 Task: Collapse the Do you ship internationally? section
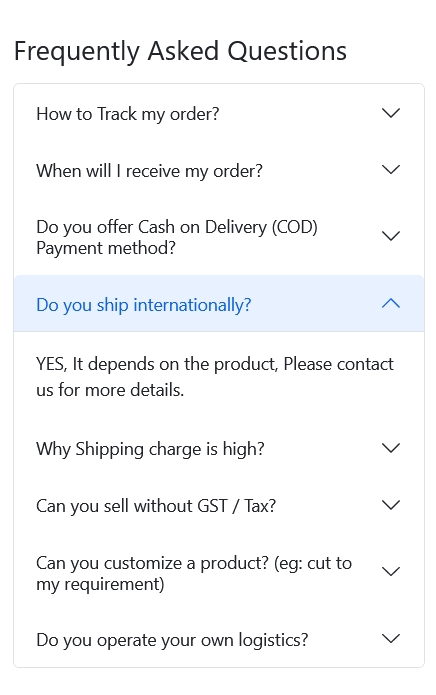click(219, 304)
